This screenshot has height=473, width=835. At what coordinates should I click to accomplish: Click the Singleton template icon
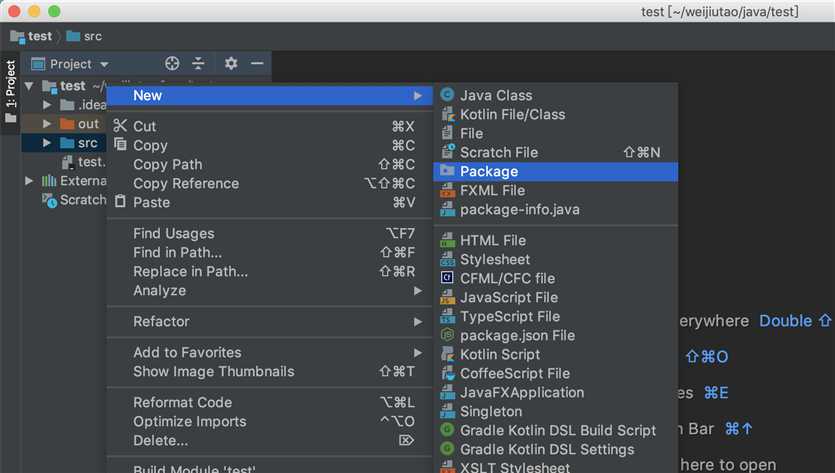point(447,411)
